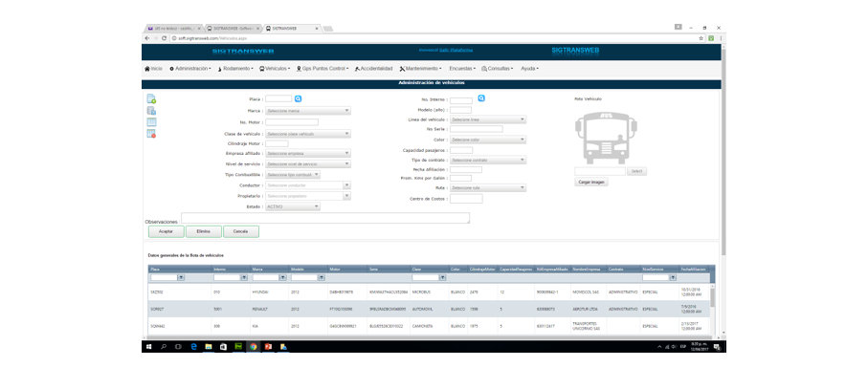Open the Marca dropdown
This screenshot has width=868, height=389.
307,111
